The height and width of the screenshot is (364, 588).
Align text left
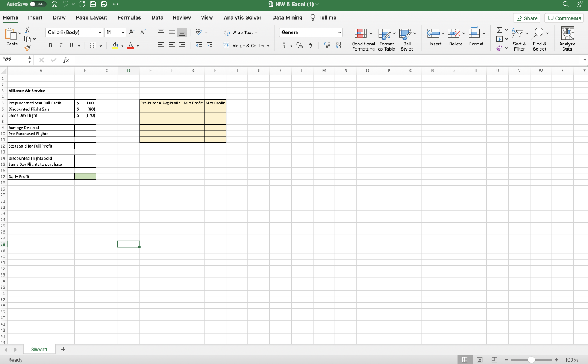pos(161,45)
